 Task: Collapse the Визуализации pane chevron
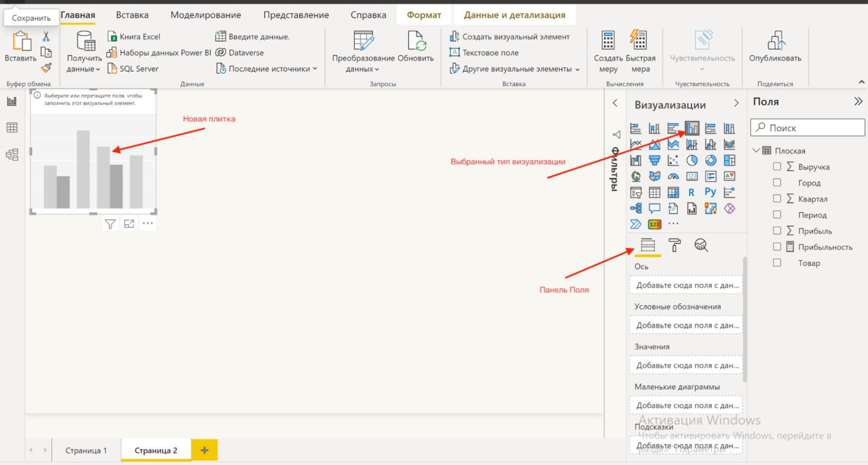pyautogui.click(x=736, y=103)
